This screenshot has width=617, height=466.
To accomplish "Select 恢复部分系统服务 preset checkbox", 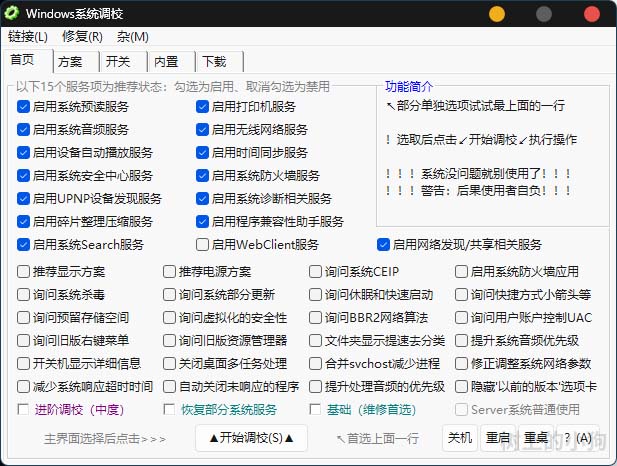I will [x=169, y=409].
